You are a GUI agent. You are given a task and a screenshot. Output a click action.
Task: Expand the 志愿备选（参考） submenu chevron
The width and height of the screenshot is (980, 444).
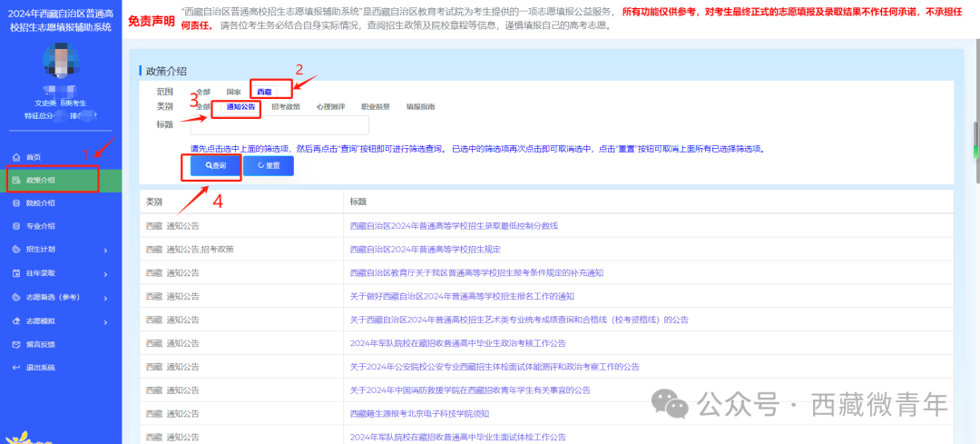point(105,298)
